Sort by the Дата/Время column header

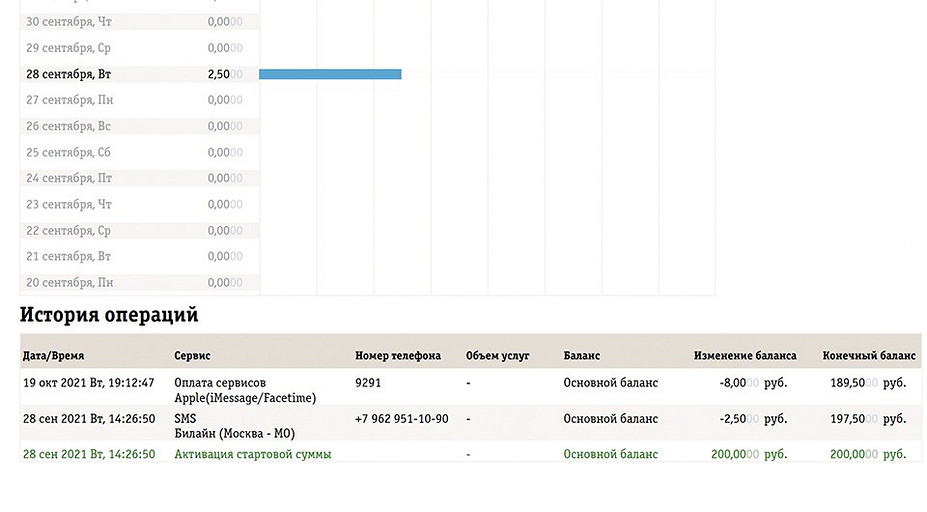pyautogui.click(x=60, y=355)
